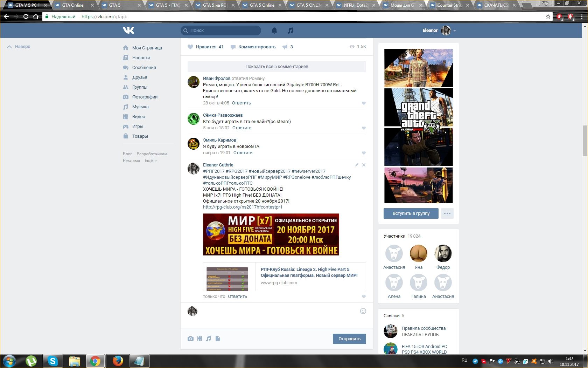Like Эмиль Каримов's comment heart
Screen dimensions: 588x368
(364, 153)
